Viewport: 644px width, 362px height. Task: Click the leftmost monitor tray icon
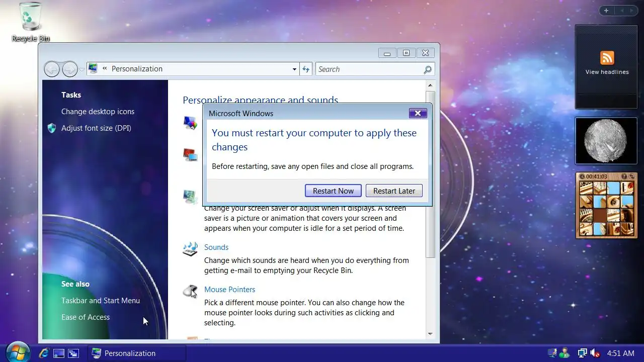click(552, 353)
